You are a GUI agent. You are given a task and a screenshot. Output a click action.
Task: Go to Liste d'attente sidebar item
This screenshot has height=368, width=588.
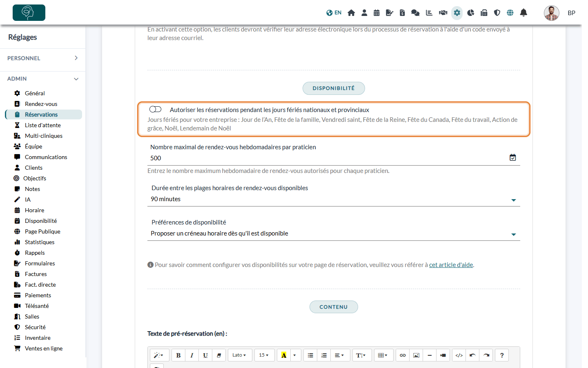tap(42, 125)
